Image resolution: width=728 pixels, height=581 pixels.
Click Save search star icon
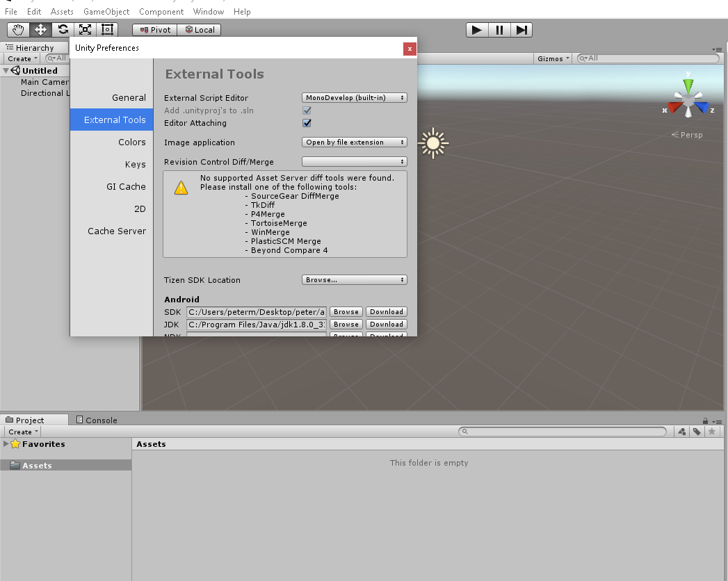coord(711,432)
